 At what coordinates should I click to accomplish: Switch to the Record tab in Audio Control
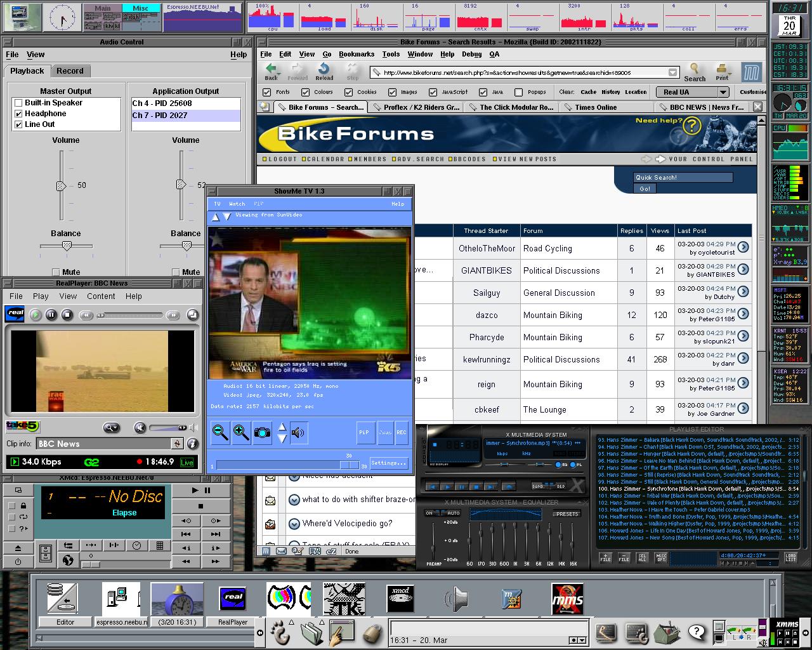tap(70, 71)
